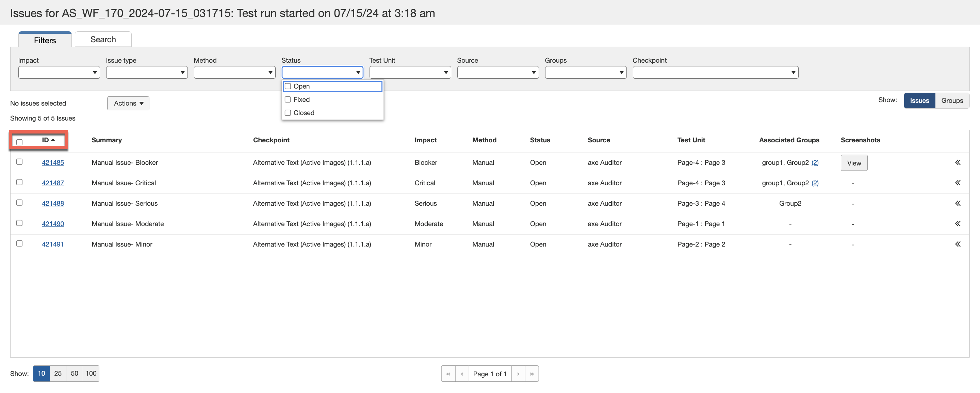
Task: Click the Summary column header
Action: [107, 140]
